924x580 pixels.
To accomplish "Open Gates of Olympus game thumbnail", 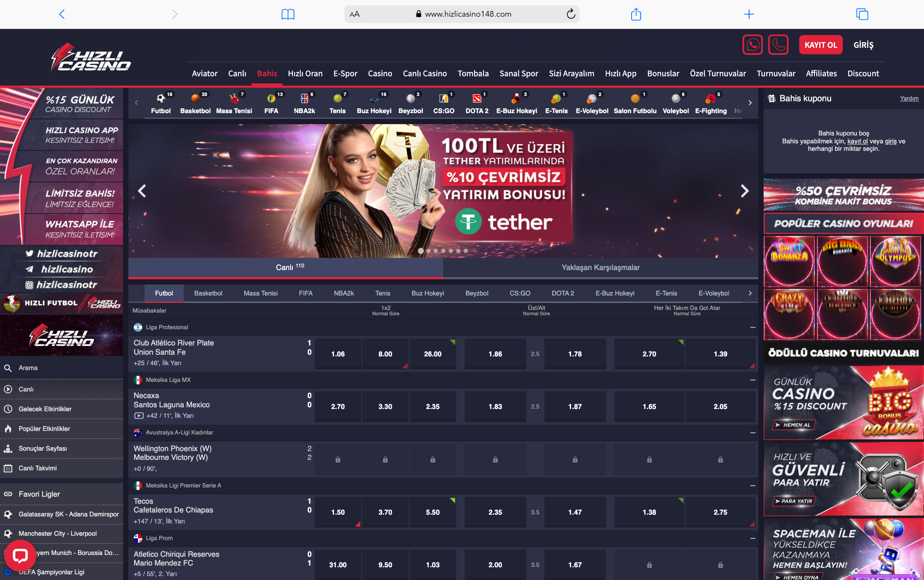I will tap(895, 261).
